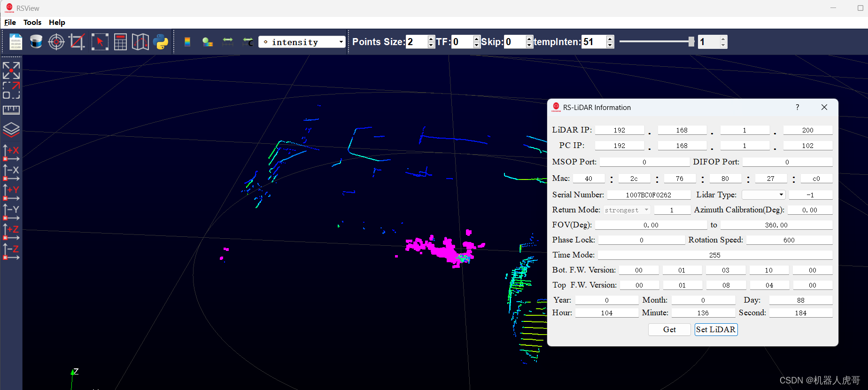Click the TF spinner arrows

tap(476, 42)
